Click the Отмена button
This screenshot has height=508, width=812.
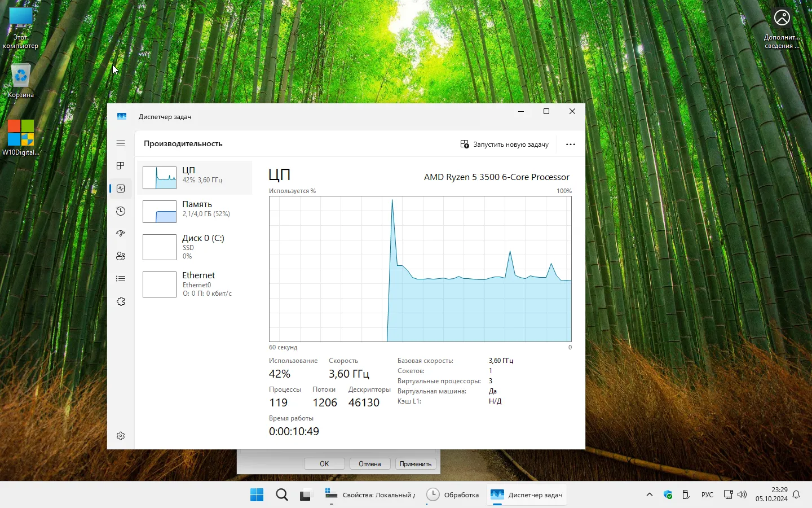[370, 464]
